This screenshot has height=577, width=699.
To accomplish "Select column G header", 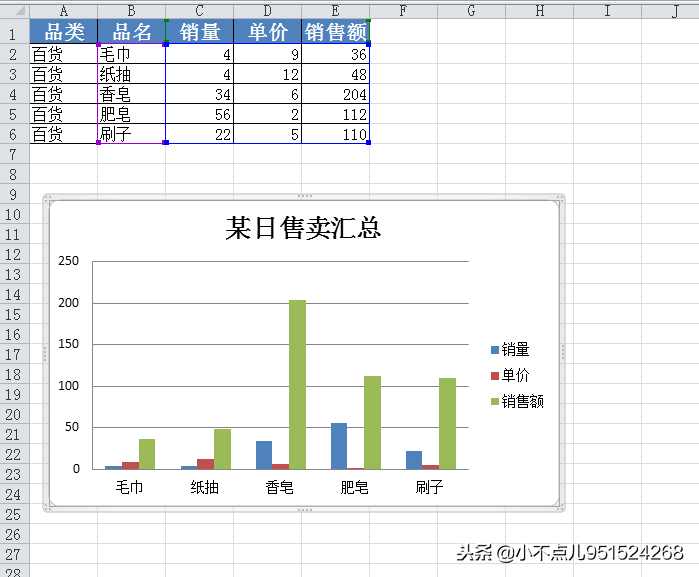I will [471, 10].
